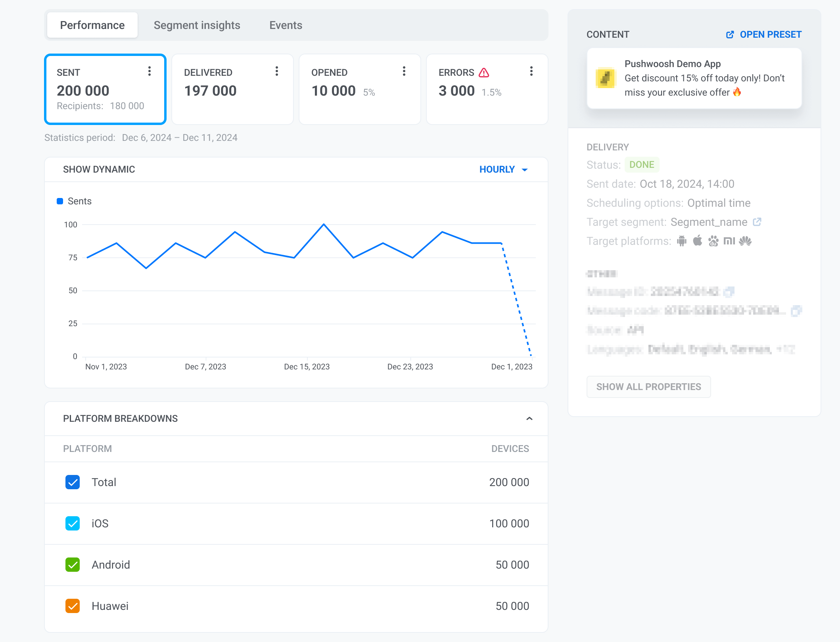Image resolution: width=840 pixels, height=642 pixels.
Task: Click the Baidu platform icon
Action: 713,241
